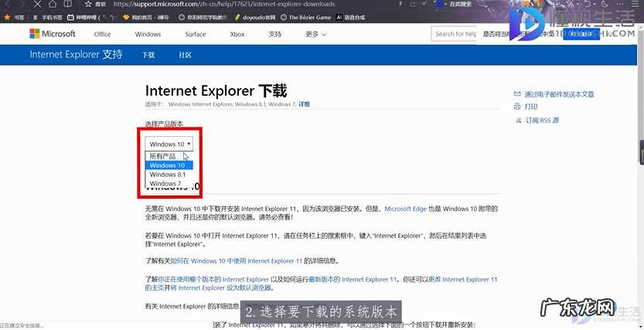The image size is (644, 330).
Task: Click the Microsoft logo
Action: point(53,34)
